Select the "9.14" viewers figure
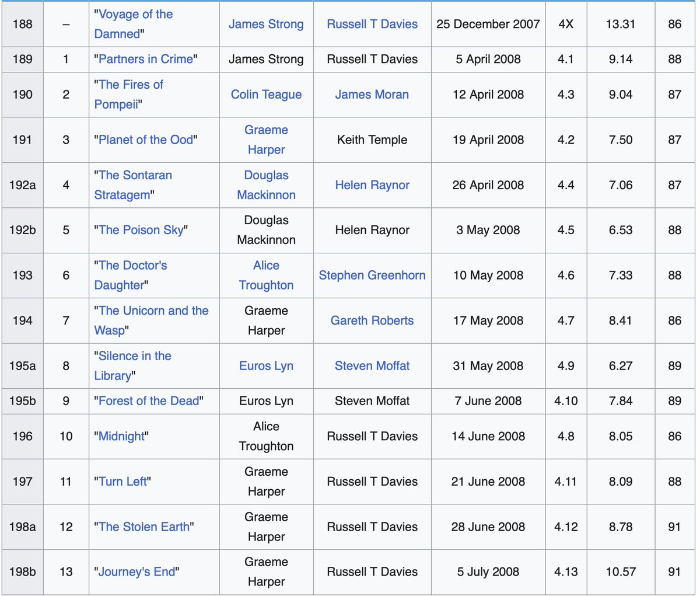Viewport: 700px width, 596px height. pyautogui.click(x=621, y=59)
